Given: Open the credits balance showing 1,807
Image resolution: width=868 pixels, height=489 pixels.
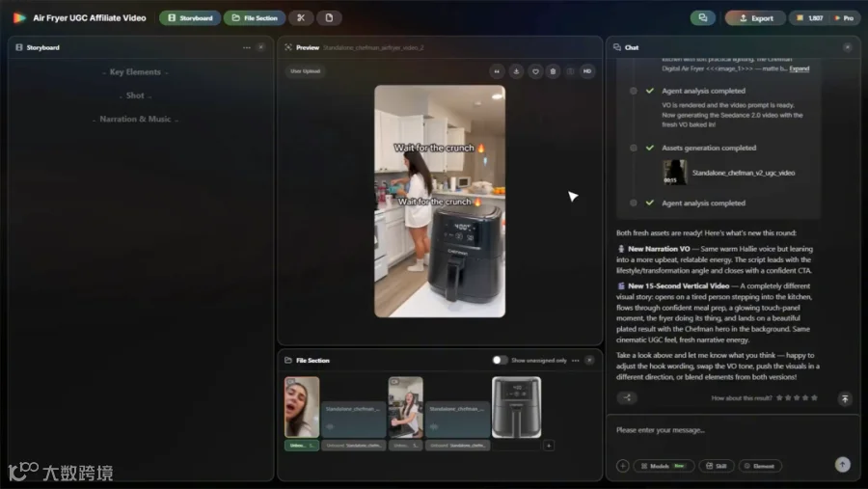Looking at the screenshot, I should pos(810,18).
